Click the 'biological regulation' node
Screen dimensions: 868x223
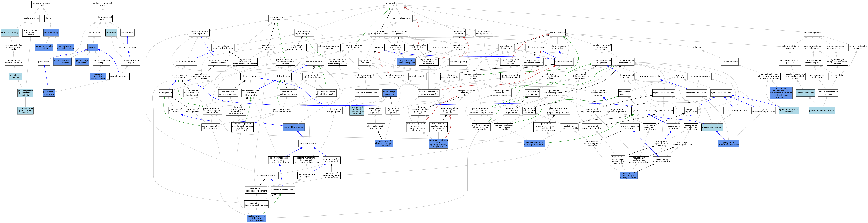pos(402,18)
